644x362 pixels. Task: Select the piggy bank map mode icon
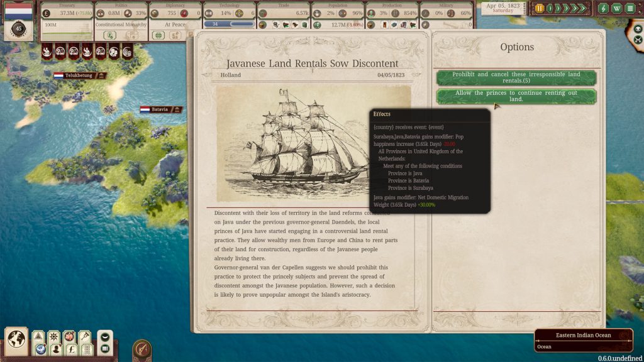(70, 337)
